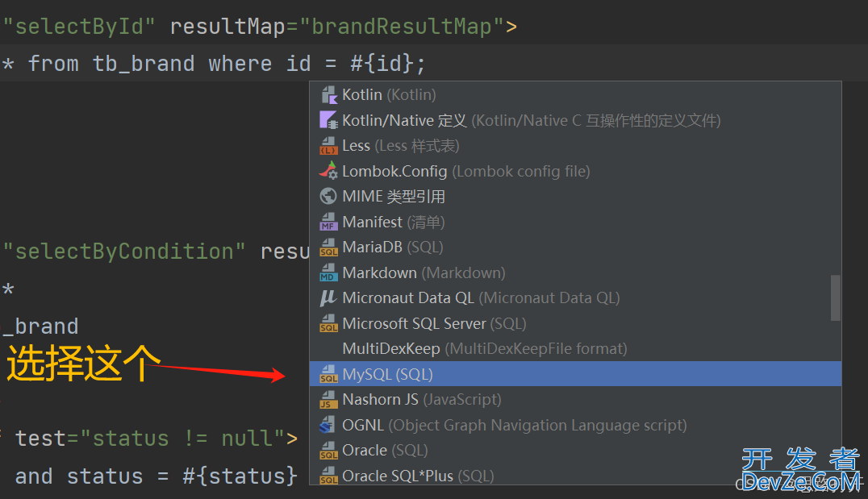Click the Oracle SQL*Plus icon
The image size is (868, 499).
(x=329, y=476)
